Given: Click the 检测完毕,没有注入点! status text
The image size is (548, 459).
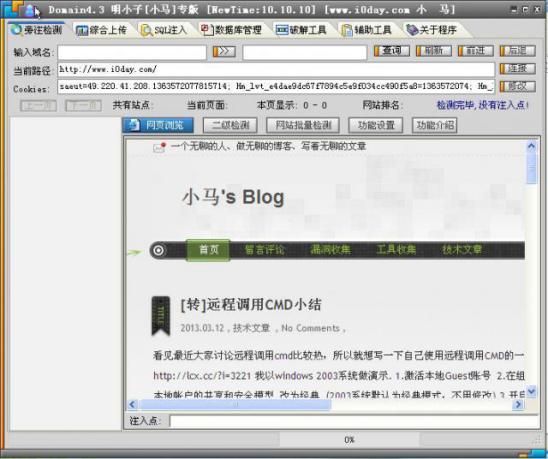Looking at the screenshot, I should point(483,105).
